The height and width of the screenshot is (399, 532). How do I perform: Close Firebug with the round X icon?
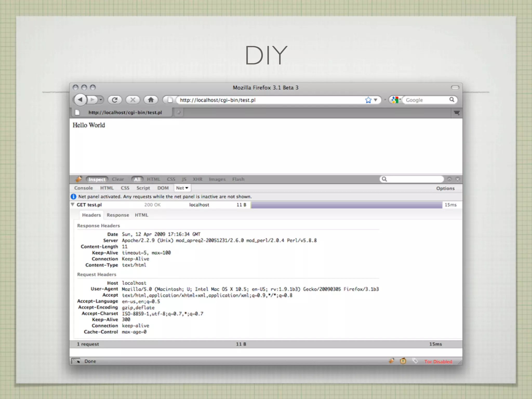point(458,179)
